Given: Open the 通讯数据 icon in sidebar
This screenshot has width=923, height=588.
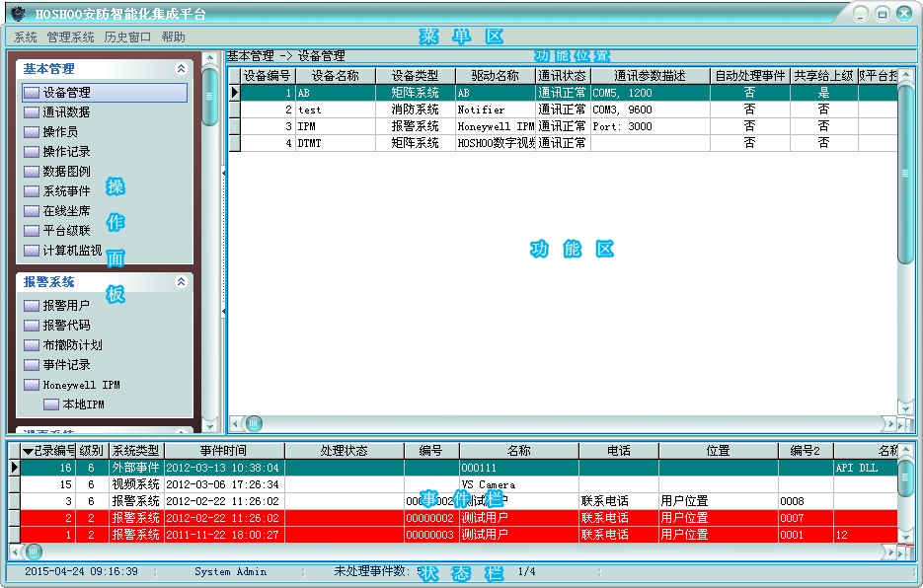Looking at the screenshot, I should tap(32, 112).
